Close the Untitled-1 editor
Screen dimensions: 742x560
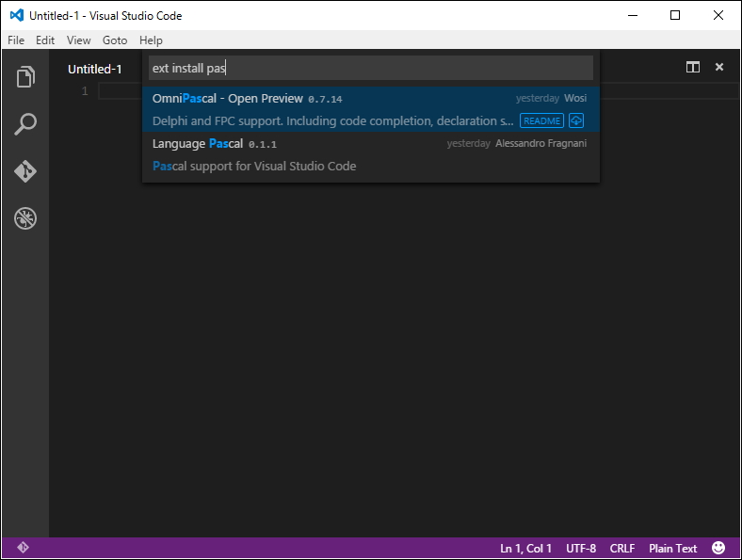point(719,67)
